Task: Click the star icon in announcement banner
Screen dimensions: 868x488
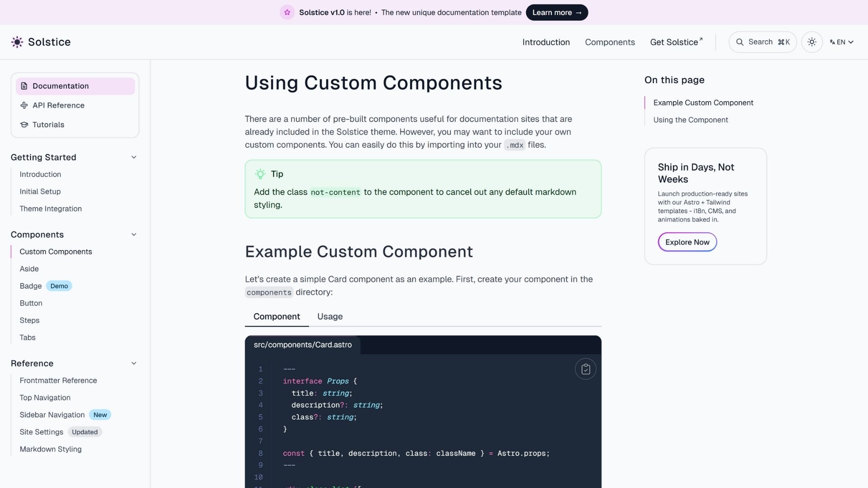Action: 287,13
